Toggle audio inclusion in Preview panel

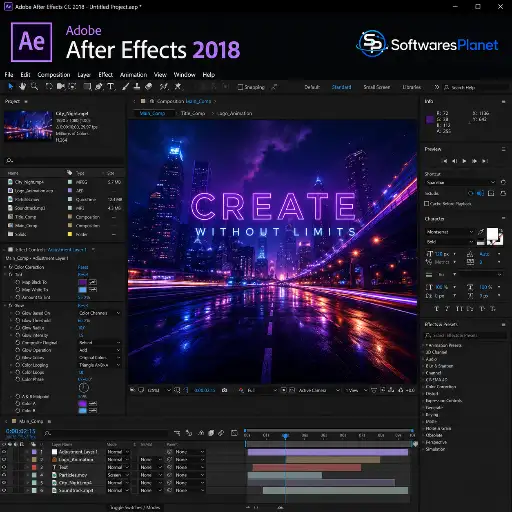(481, 193)
